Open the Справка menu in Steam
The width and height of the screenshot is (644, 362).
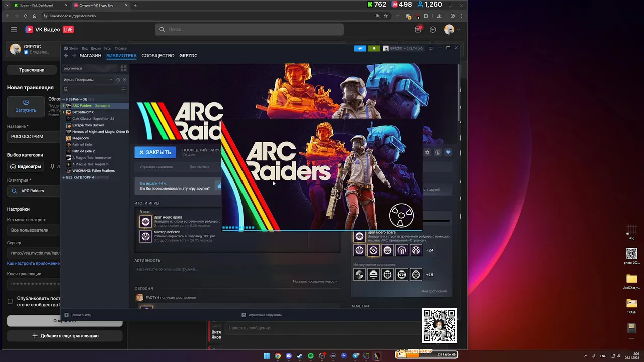pyautogui.click(x=121, y=48)
